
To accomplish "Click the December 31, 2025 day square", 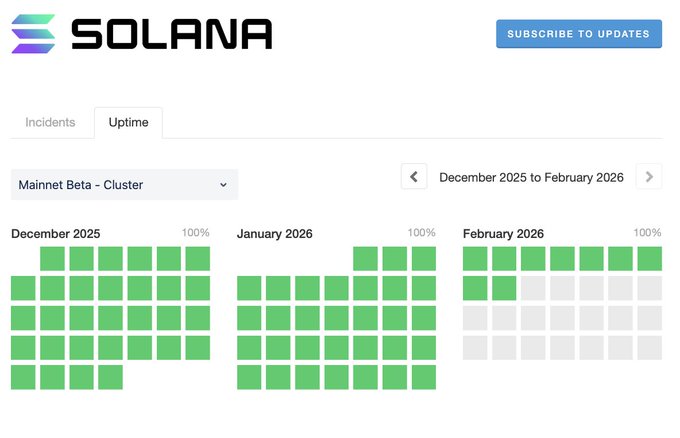I will pos(110,377).
